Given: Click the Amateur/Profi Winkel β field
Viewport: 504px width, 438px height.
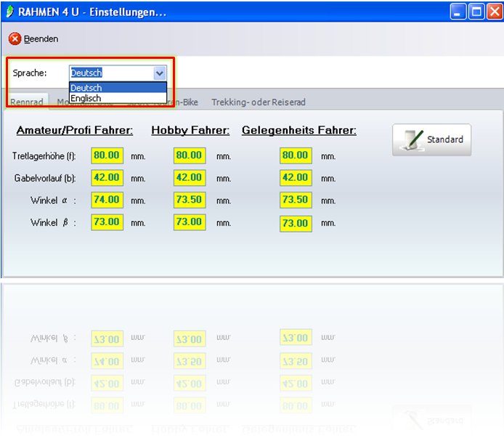Looking at the screenshot, I should coord(107,222).
